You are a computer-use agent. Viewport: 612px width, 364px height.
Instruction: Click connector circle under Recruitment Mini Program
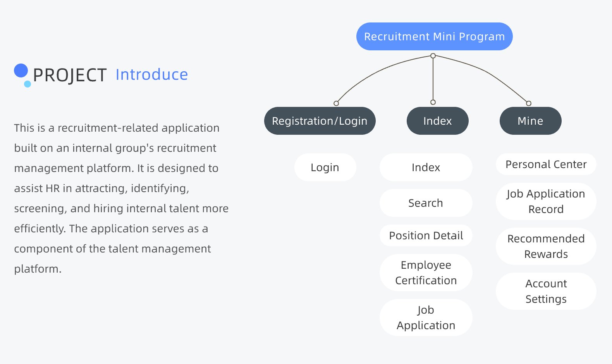click(433, 56)
